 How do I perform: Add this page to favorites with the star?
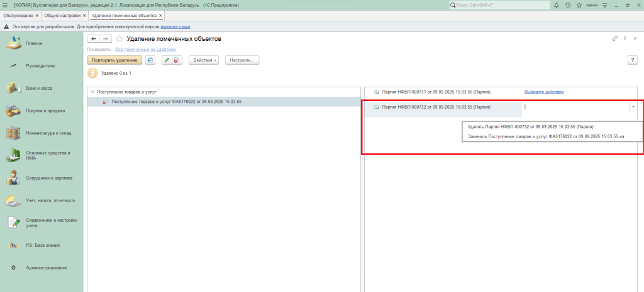119,39
